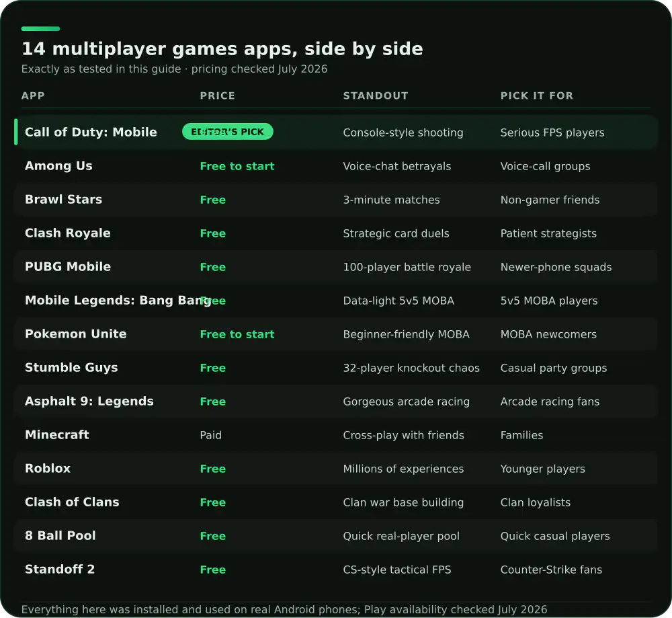Viewport: 672px width, 618px height.
Task: Click 'CS-style tactical FPS' text
Action: pyautogui.click(x=397, y=570)
